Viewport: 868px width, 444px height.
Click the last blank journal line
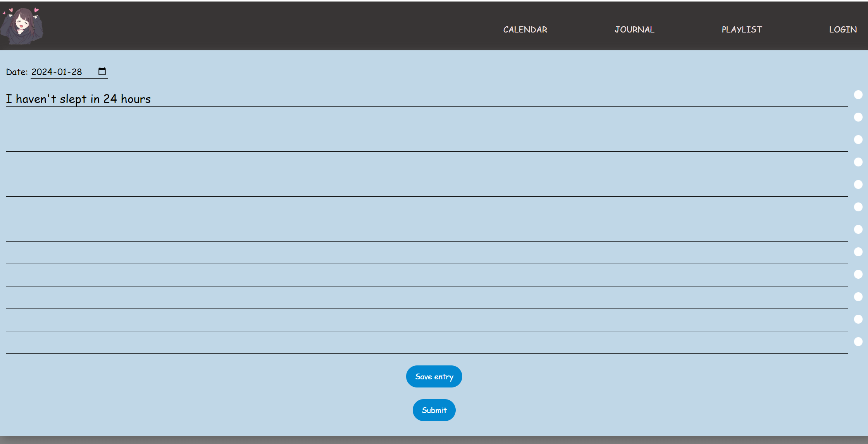click(x=426, y=345)
